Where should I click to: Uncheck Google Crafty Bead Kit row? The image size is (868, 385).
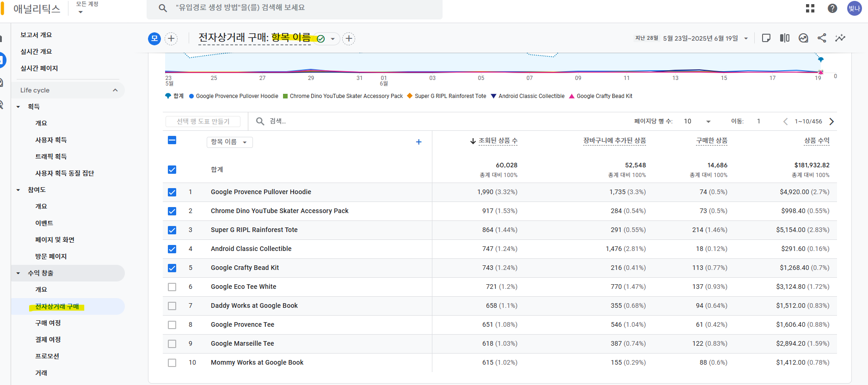[172, 268]
